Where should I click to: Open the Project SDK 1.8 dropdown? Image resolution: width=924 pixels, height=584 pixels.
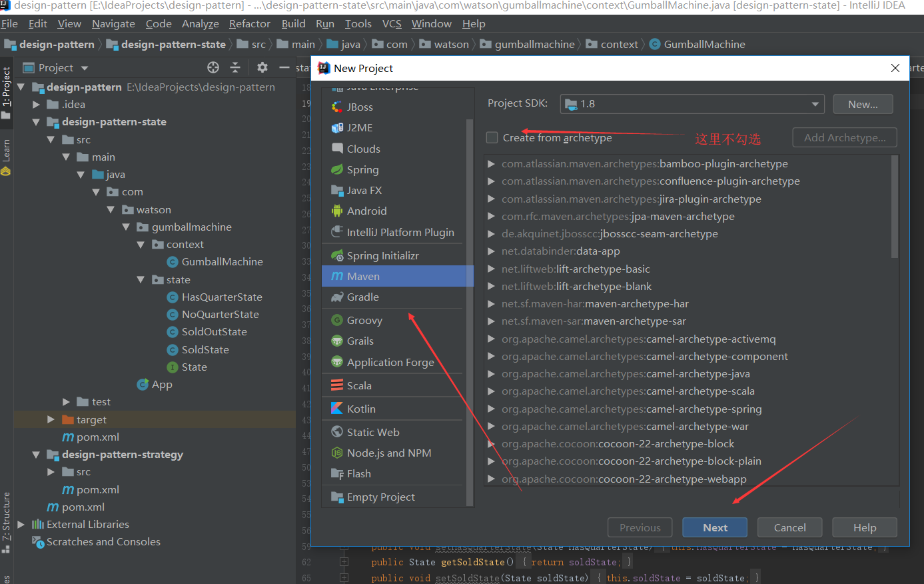click(692, 104)
